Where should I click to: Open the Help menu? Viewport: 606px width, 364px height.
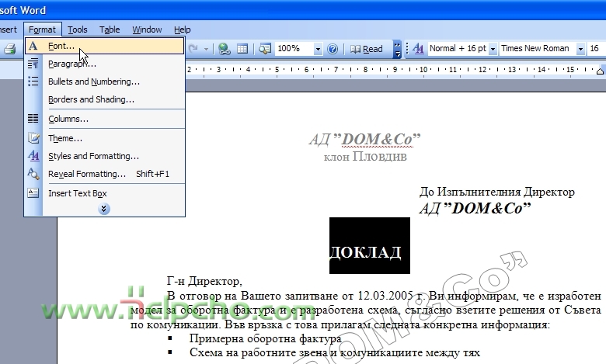click(182, 29)
